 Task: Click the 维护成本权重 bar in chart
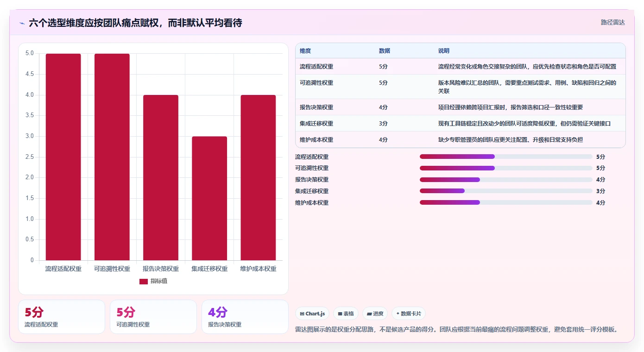click(x=258, y=177)
